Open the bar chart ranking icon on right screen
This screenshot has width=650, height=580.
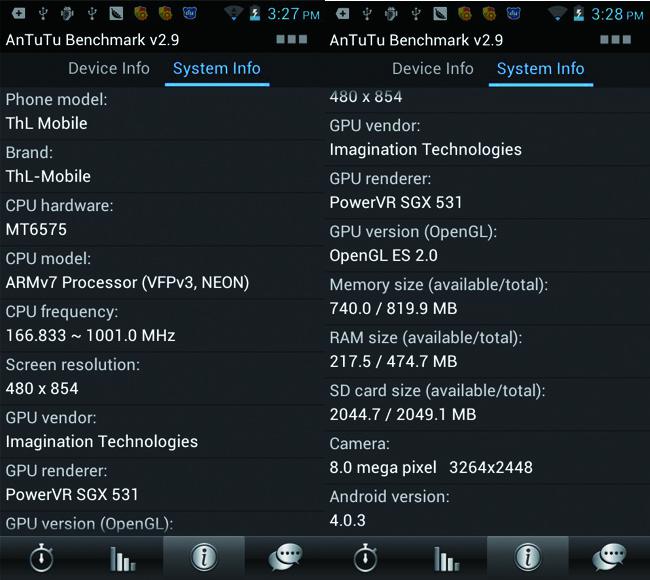446,558
